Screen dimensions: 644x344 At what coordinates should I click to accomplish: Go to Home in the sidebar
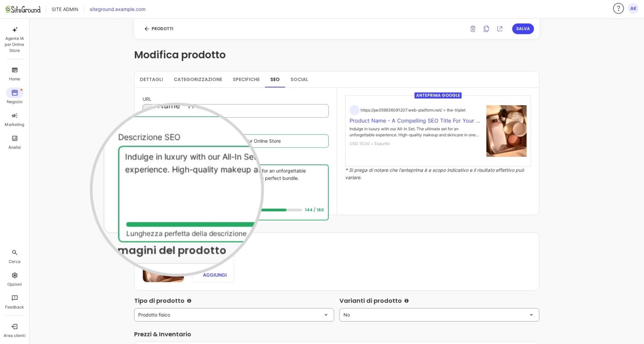(x=14, y=74)
